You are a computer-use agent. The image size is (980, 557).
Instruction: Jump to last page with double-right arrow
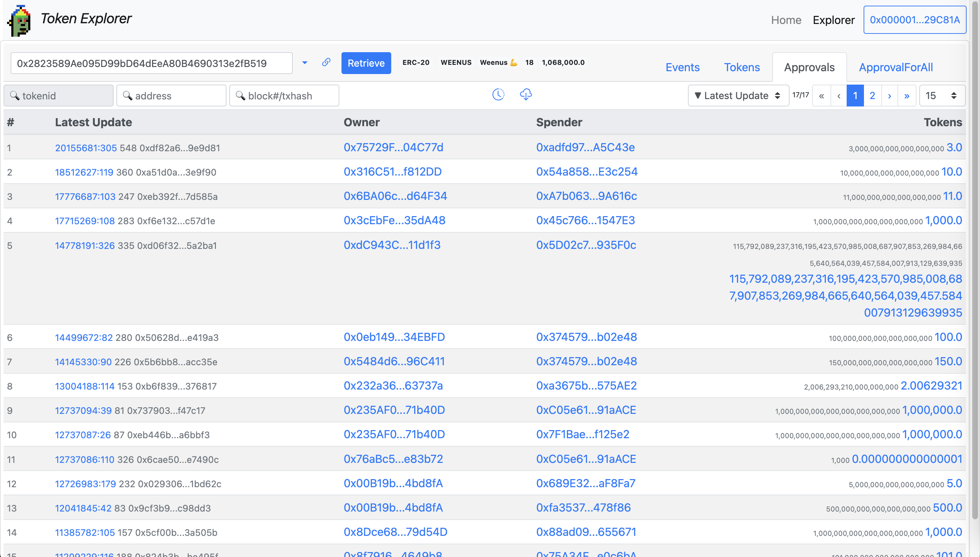coord(907,96)
